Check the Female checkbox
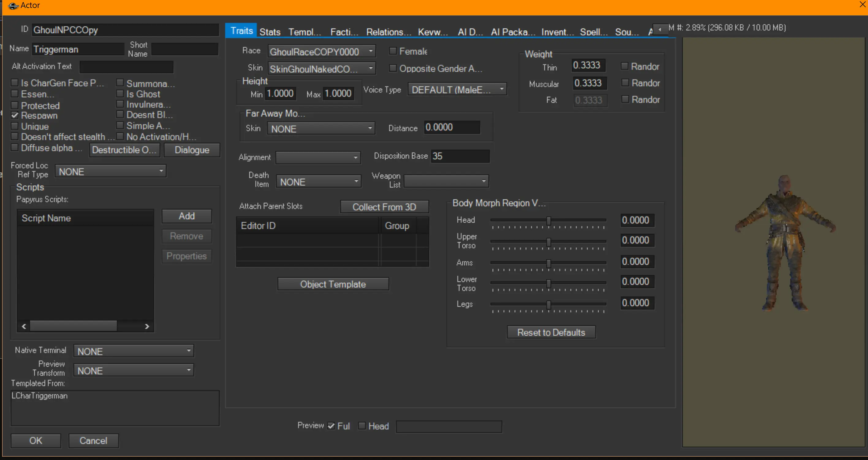 [x=392, y=51]
